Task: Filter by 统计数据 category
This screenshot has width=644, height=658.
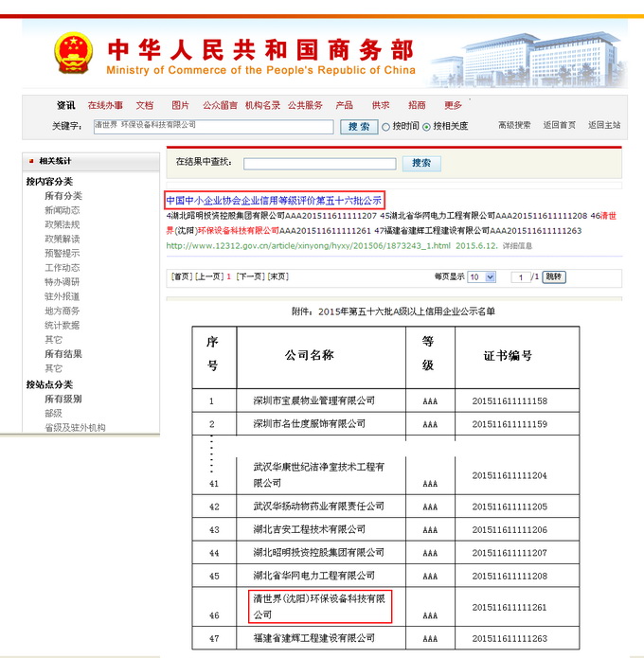Action: pos(63,326)
